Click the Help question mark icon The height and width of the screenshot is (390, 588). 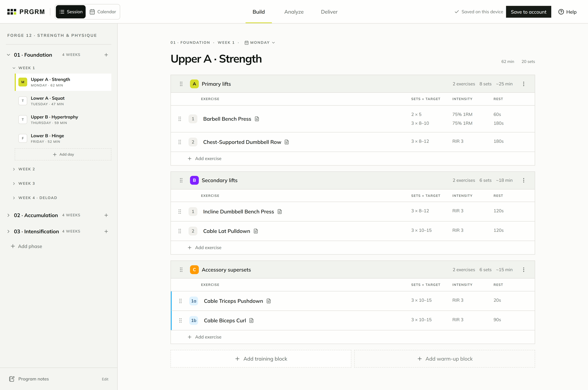561,12
